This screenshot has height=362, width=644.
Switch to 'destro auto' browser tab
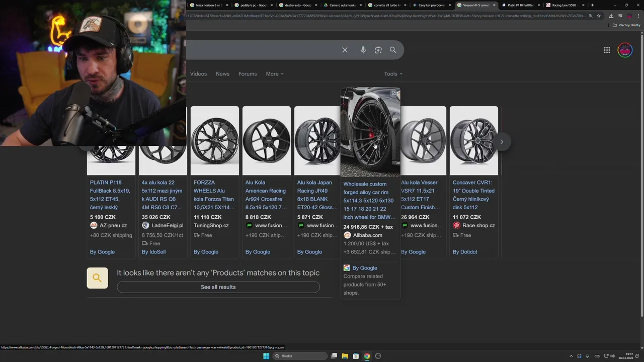298,5
